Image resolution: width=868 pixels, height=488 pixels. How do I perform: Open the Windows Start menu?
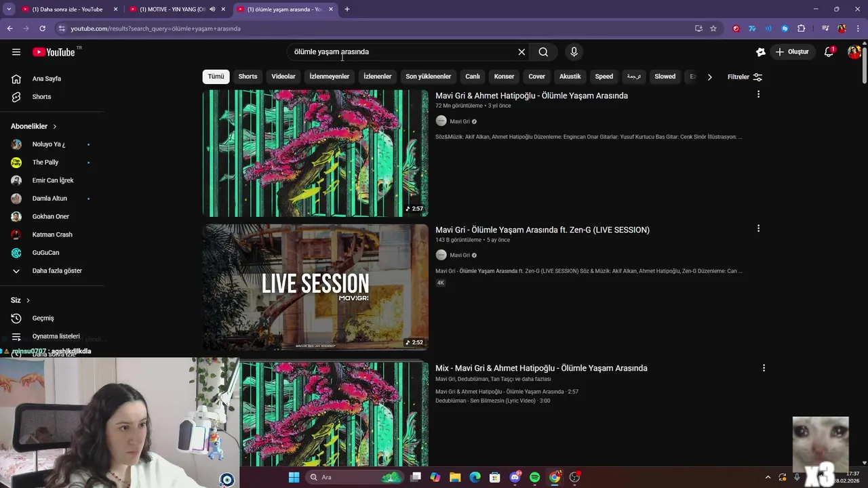click(x=294, y=477)
